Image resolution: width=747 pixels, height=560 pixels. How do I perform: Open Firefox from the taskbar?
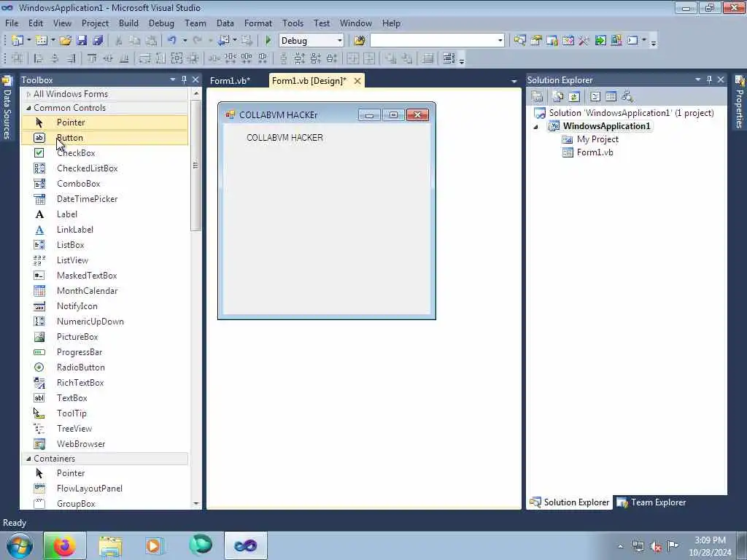(x=65, y=545)
